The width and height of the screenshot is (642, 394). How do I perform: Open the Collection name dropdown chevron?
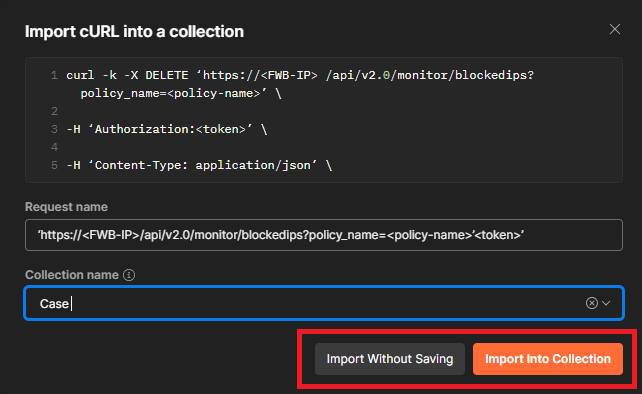(x=606, y=303)
